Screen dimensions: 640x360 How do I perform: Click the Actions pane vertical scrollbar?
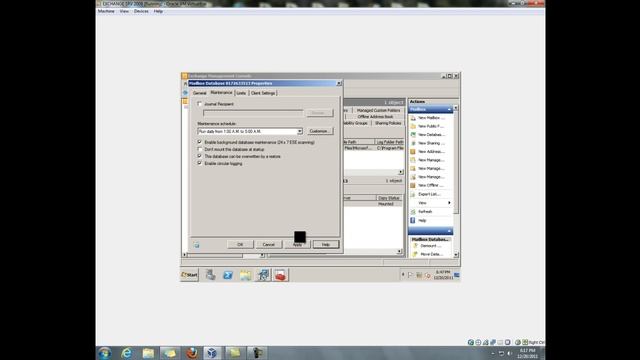[456, 181]
